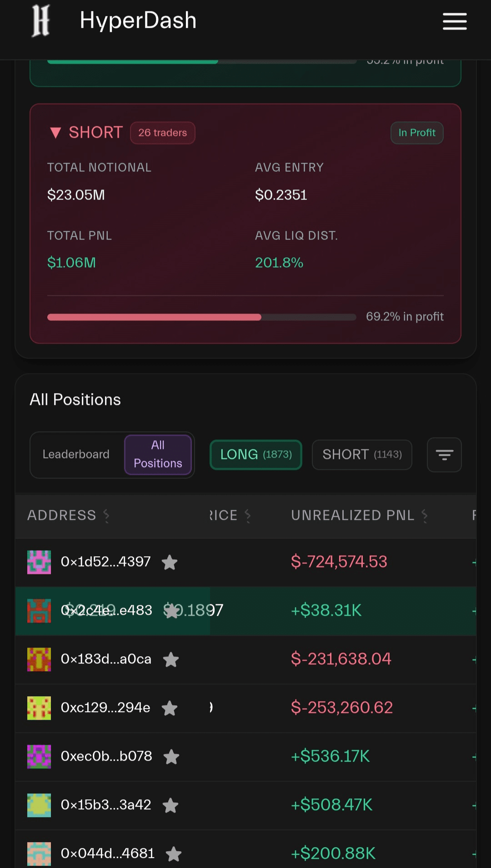Open the hamburger menu

click(x=455, y=21)
